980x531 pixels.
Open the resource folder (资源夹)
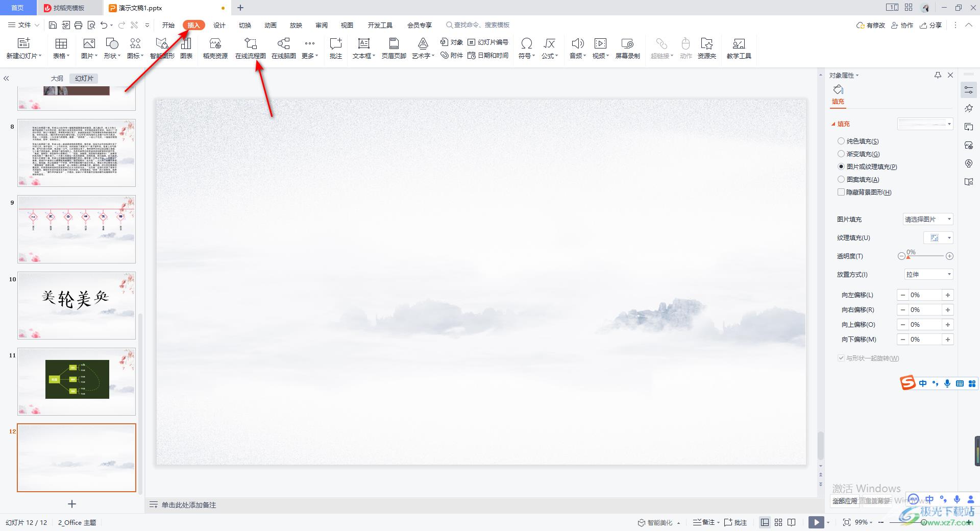point(707,49)
